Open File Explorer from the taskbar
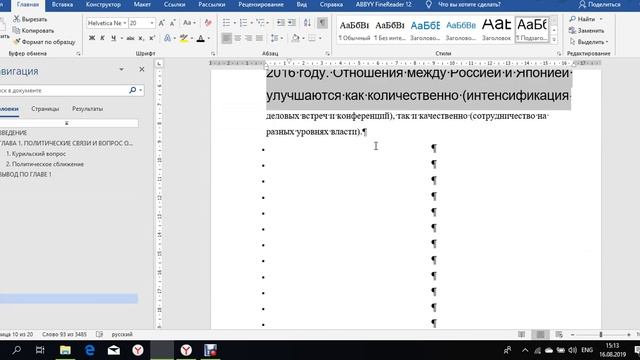 (x=65, y=350)
